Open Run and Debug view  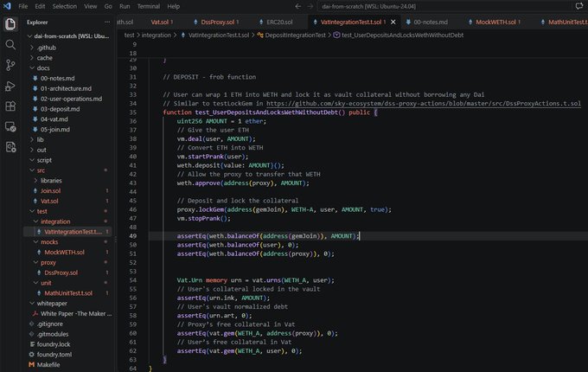coord(10,86)
